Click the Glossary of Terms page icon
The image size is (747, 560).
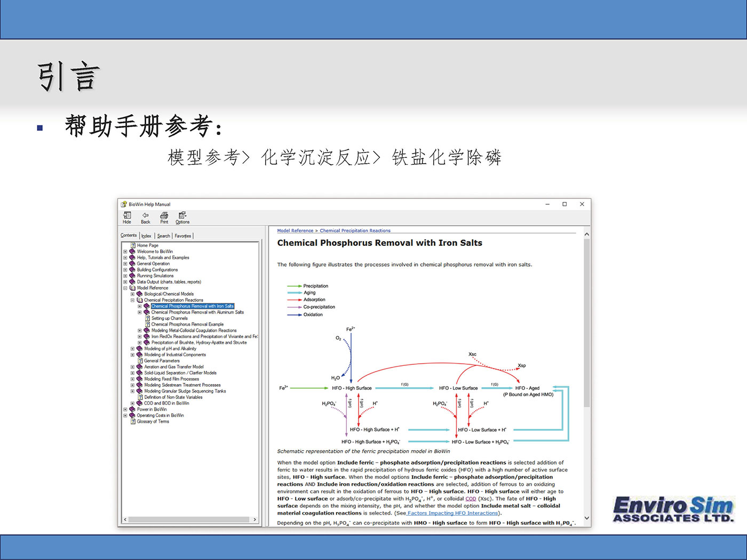pos(133,421)
